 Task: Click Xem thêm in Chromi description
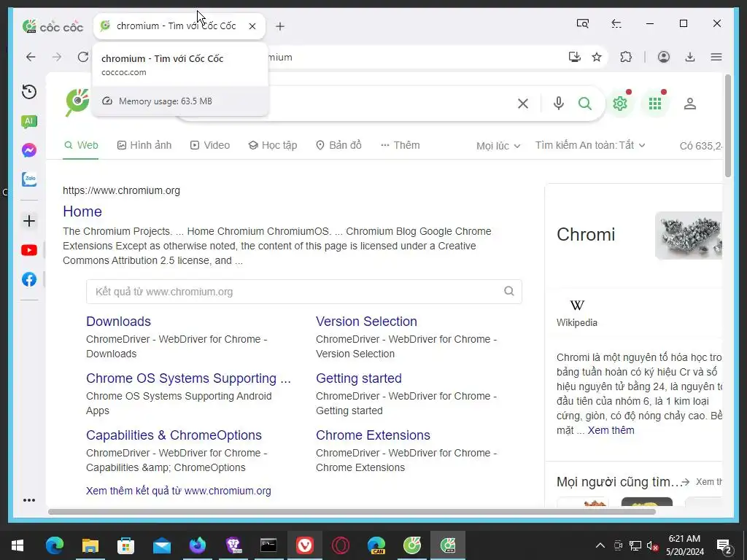tap(611, 430)
